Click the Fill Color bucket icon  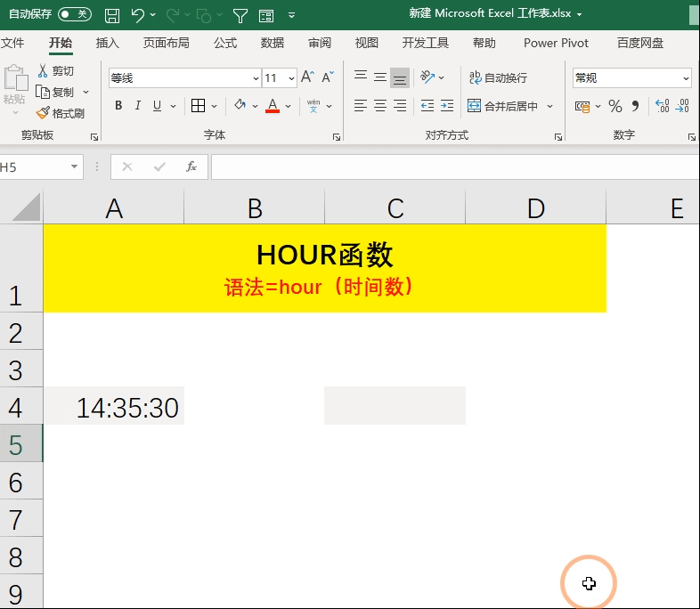[240, 105]
